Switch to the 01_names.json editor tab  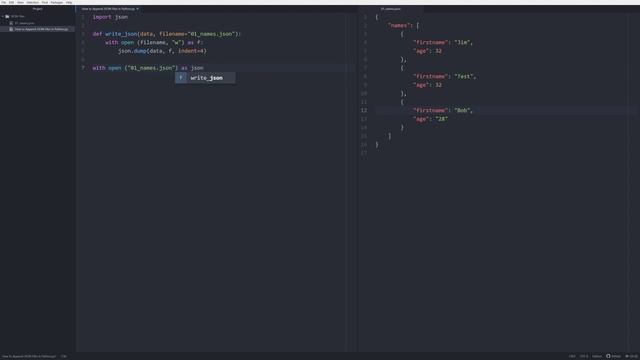[x=391, y=9]
